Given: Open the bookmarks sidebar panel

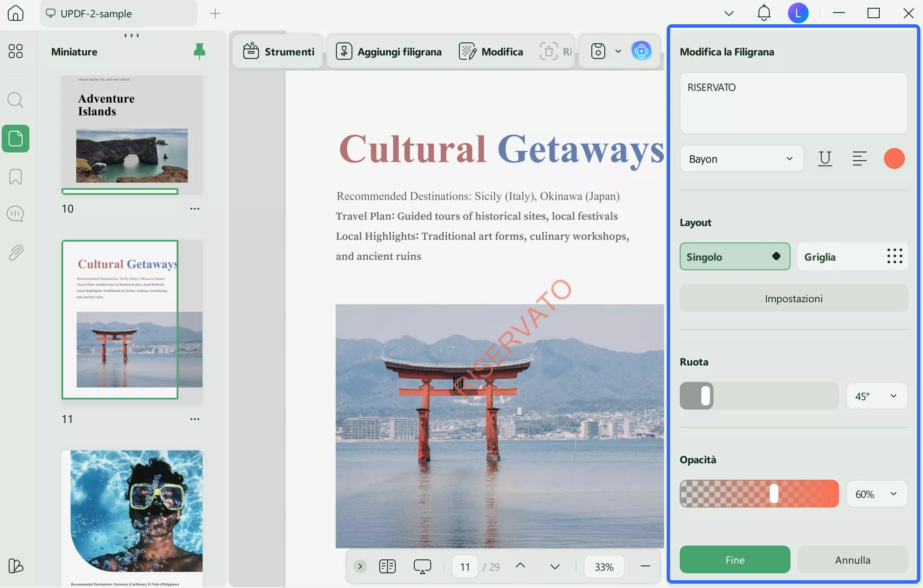Looking at the screenshot, I should (16, 177).
